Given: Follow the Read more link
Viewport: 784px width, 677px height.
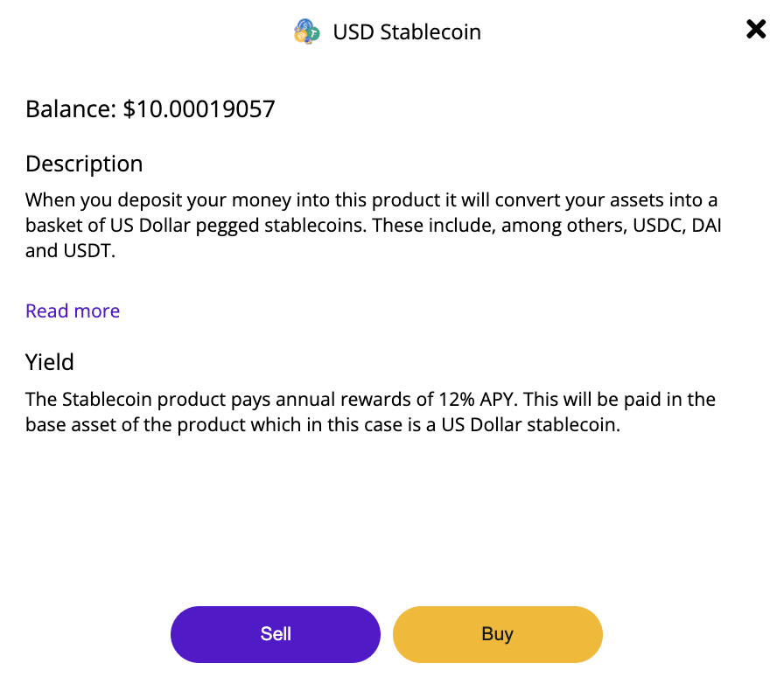Looking at the screenshot, I should click(x=73, y=311).
